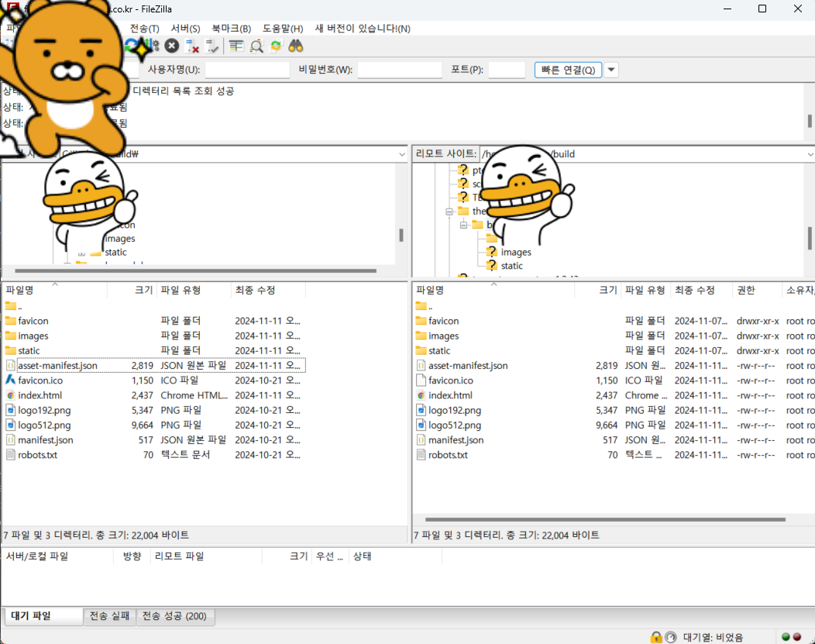Toggle directory comparison magnifier icon
The width and height of the screenshot is (815, 644).
[x=256, y=46]
